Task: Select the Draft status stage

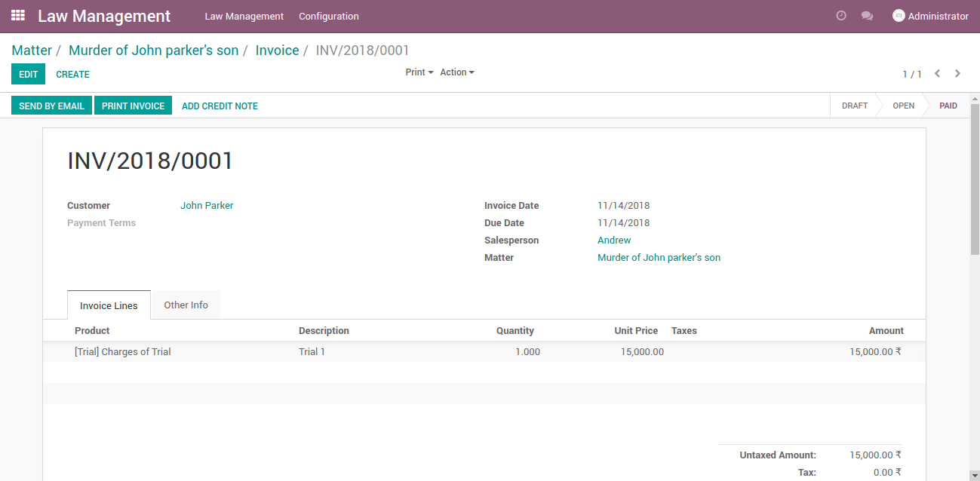Action: 855,106
